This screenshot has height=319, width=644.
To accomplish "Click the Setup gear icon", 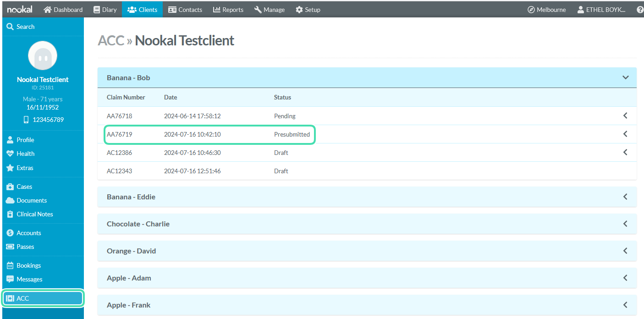I will coord(299,9).
